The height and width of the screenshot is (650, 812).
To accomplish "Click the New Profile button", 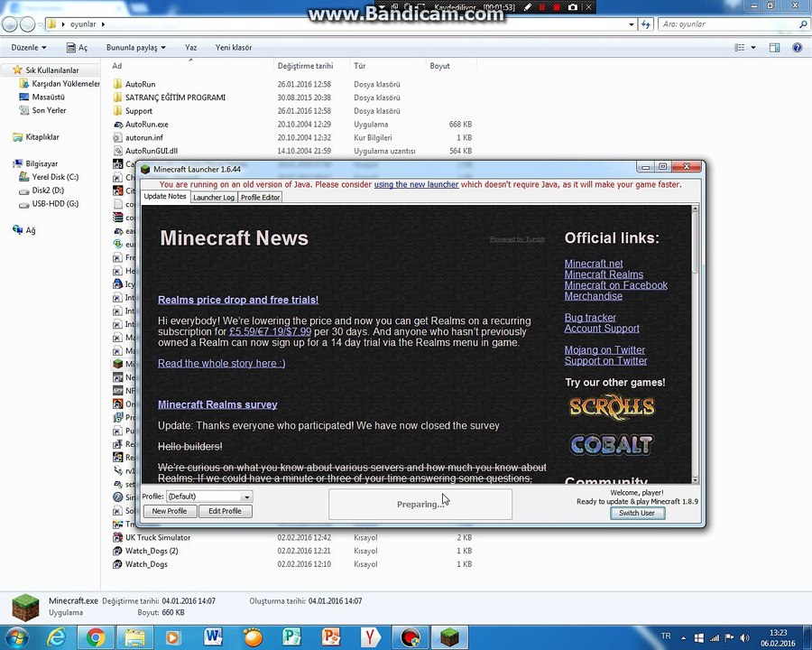I will 170,511.
